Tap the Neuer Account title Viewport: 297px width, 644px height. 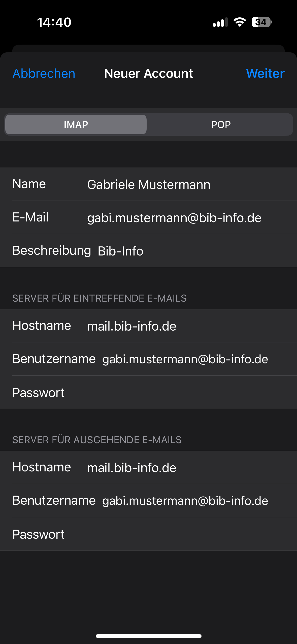point(149,74)
